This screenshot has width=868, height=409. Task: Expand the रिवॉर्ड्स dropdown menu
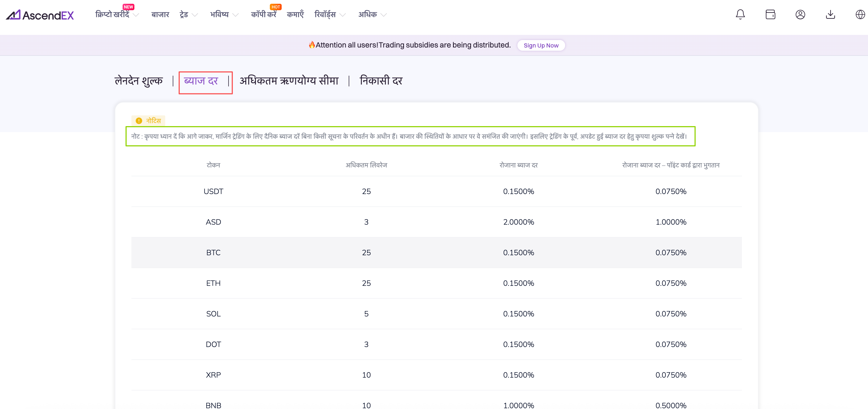point(330,14)
